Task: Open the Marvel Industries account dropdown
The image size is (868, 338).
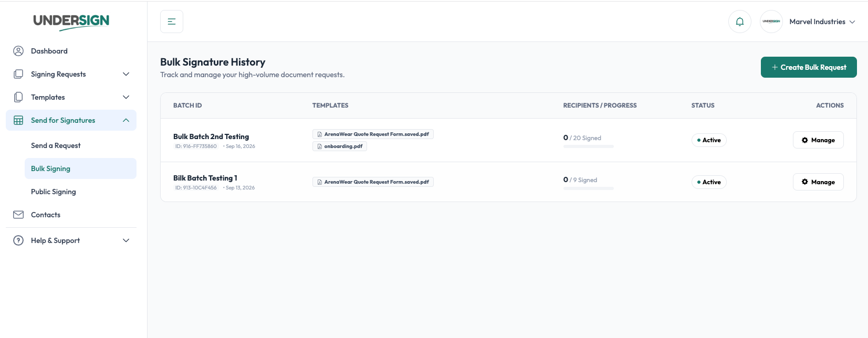Action: (822, 22)
